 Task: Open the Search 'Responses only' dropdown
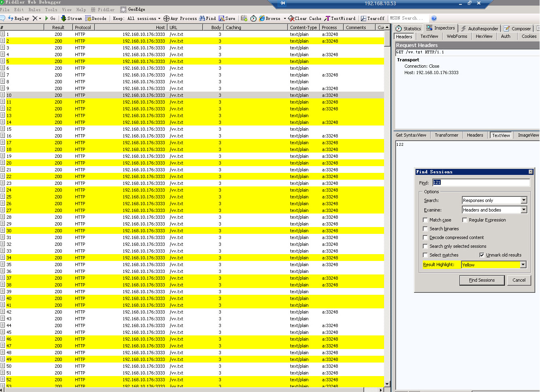[495, 200]
